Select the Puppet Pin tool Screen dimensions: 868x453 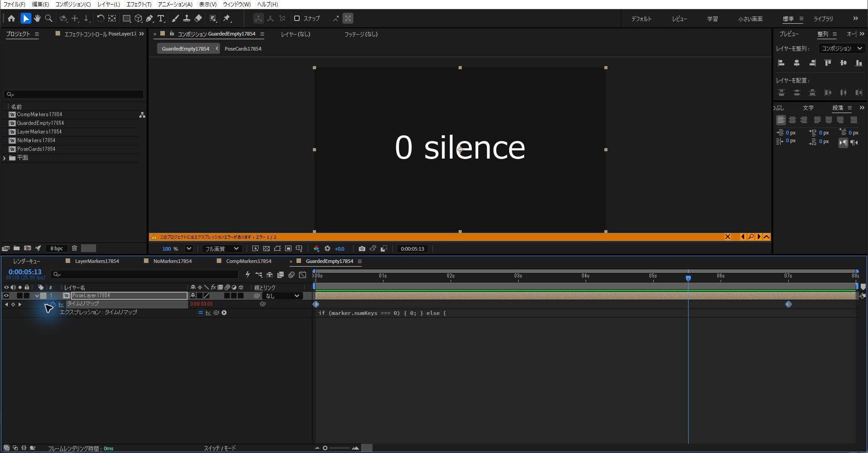point(227,18)
